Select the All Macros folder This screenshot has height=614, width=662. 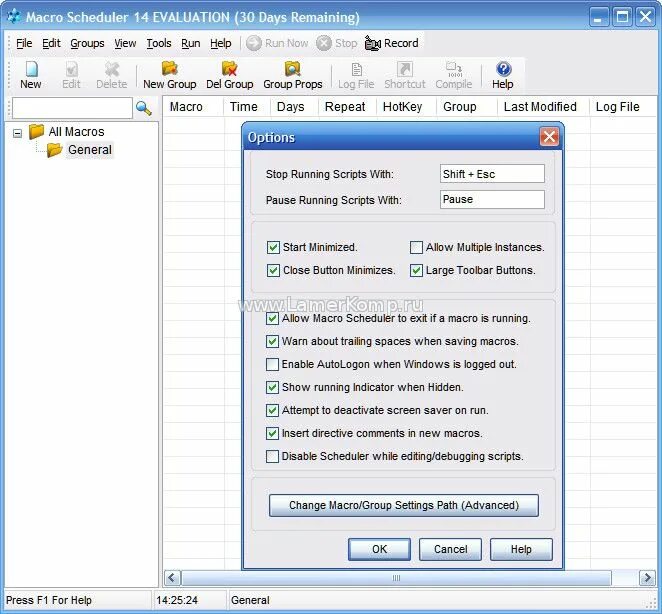coord(67,131)
